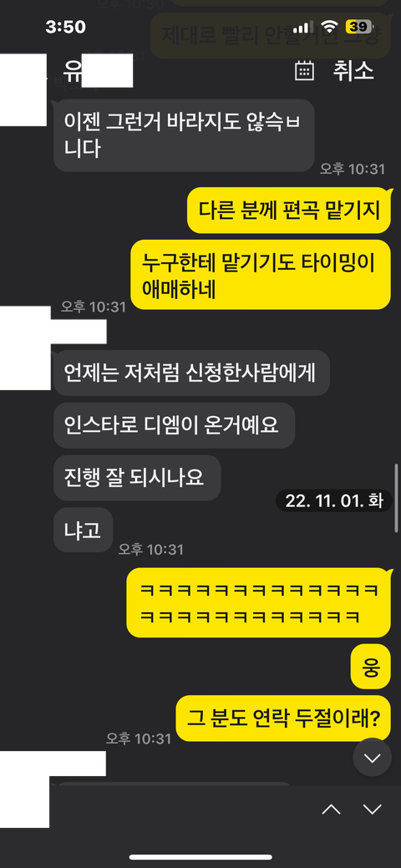Select the message 누구한테 맡기기도 타이밍이 애매하네

tap(261, 275)
